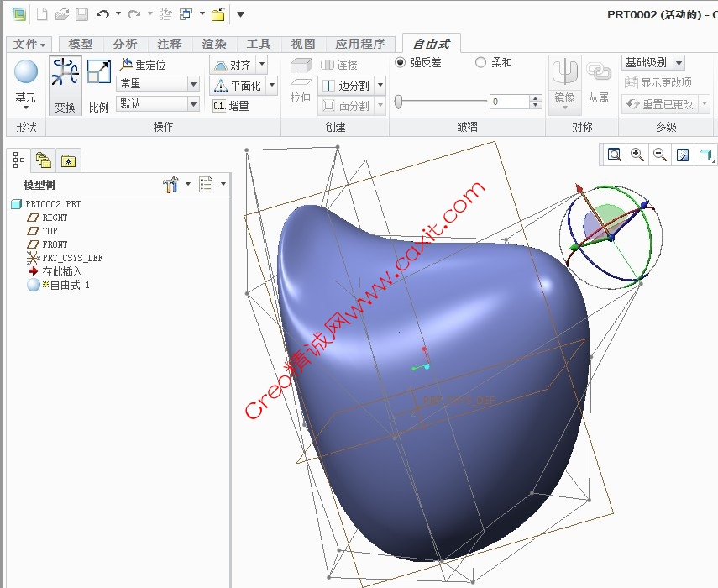Click the crease value input field
Screen dimensions: 718x588
[x=510, y=102]
